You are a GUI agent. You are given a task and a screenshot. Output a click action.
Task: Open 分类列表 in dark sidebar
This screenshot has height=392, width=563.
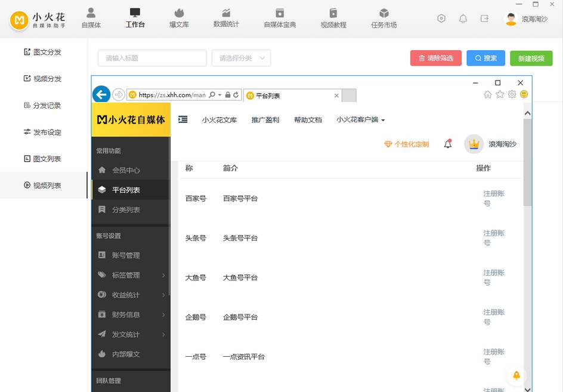(x=131, y=209)
